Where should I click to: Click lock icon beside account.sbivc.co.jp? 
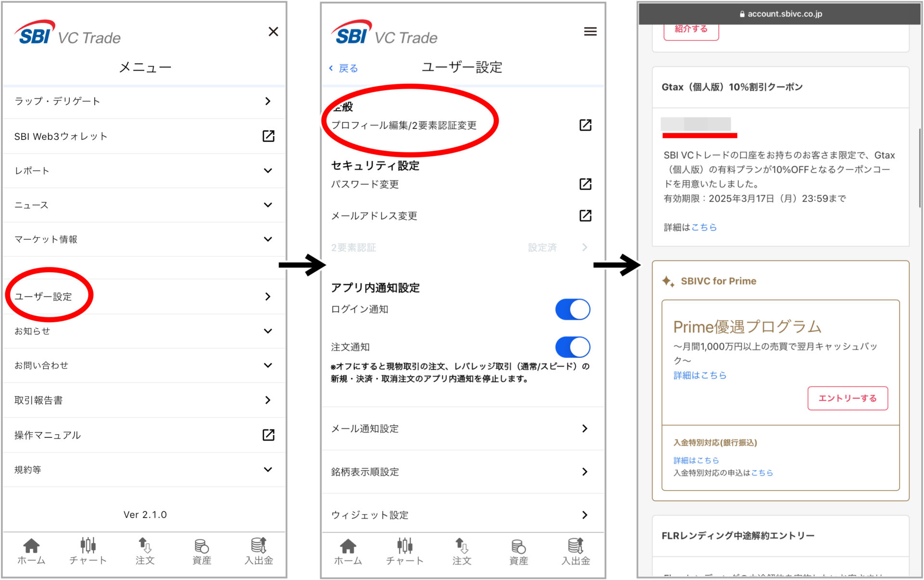point(742,14)
